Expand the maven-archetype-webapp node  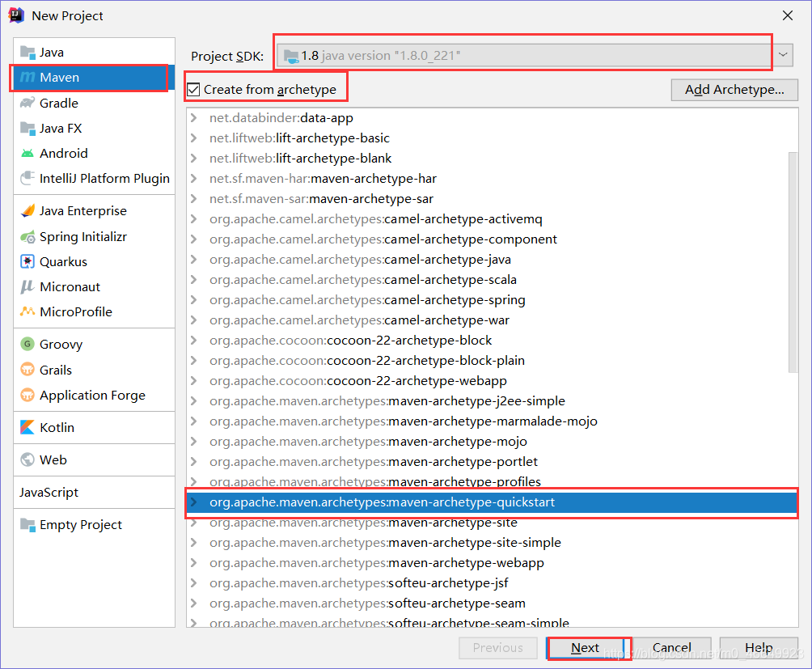(x=194, y=562)
